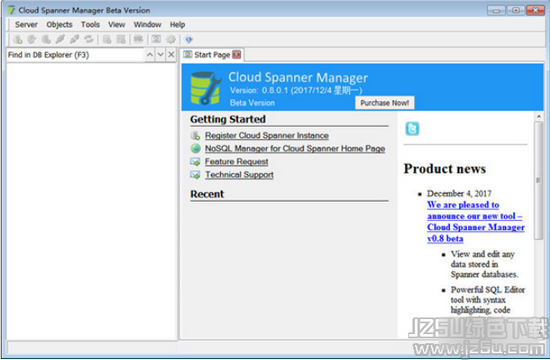Open the Help menu

pos(177,25)
